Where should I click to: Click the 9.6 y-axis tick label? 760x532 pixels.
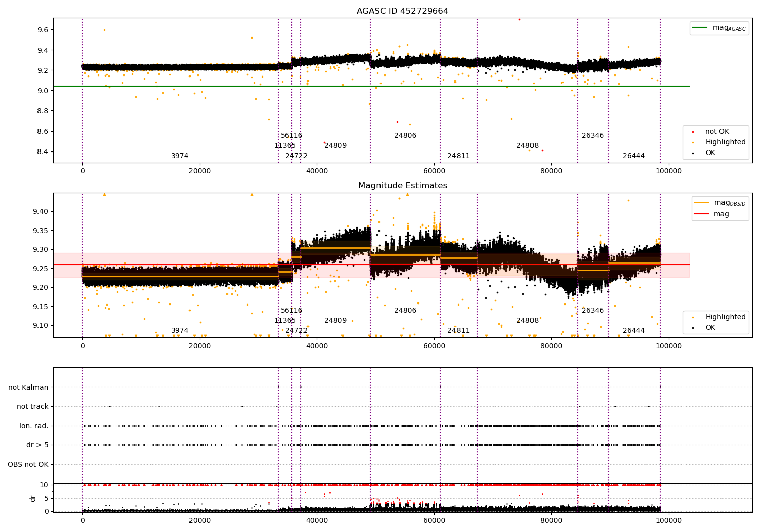point(43,30)
